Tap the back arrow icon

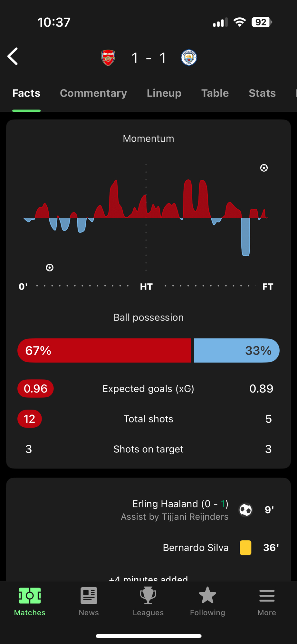pyautogui.click(x=13, y=57)
